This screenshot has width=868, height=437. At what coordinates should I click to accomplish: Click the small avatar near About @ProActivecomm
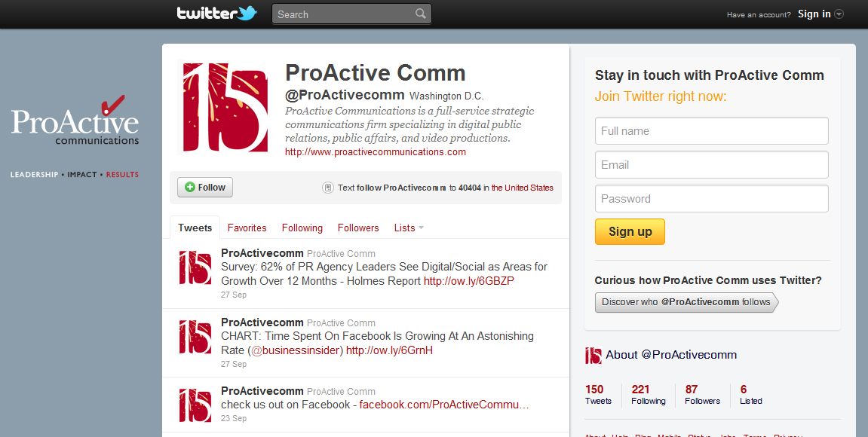pos(593,355)
